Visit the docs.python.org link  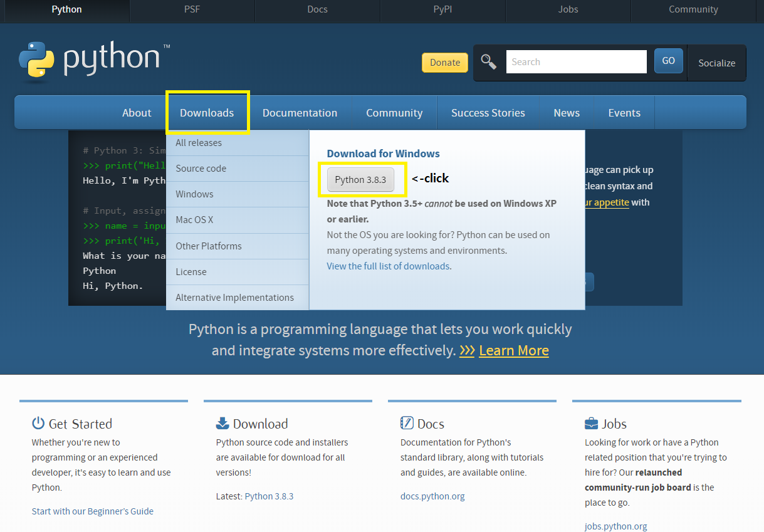click(432, 496)
